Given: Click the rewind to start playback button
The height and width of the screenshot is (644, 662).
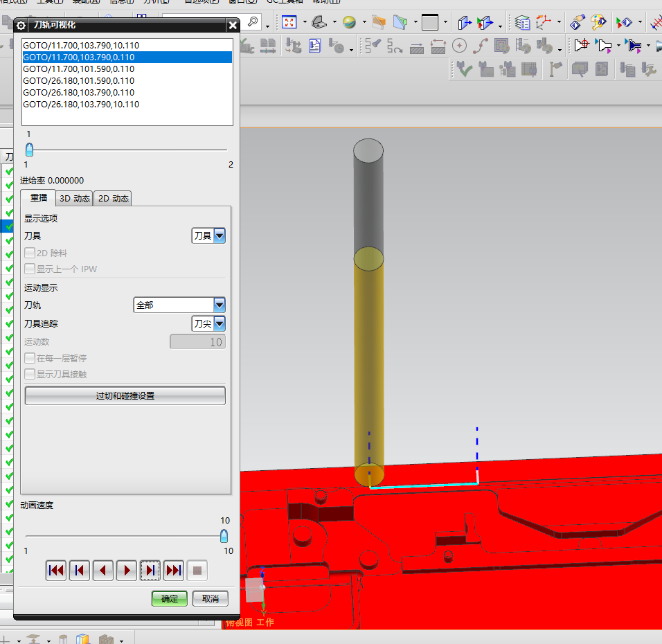Looking at the screenshot, I should tap(56, 571).
